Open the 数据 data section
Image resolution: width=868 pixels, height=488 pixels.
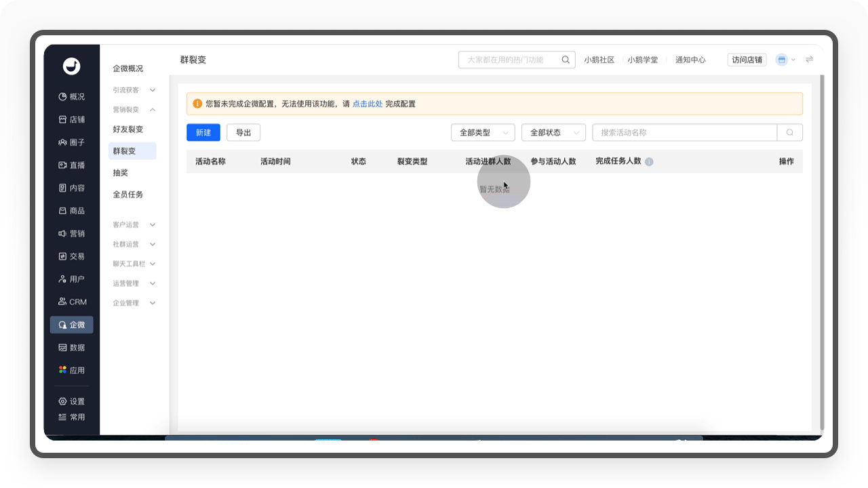pos(71,348)
